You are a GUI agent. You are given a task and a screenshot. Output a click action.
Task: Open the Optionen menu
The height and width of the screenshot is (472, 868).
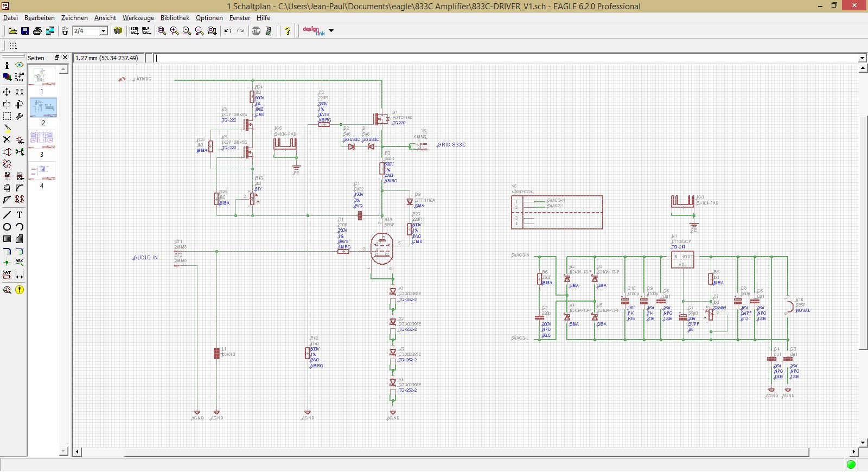[x=209, y=18]
